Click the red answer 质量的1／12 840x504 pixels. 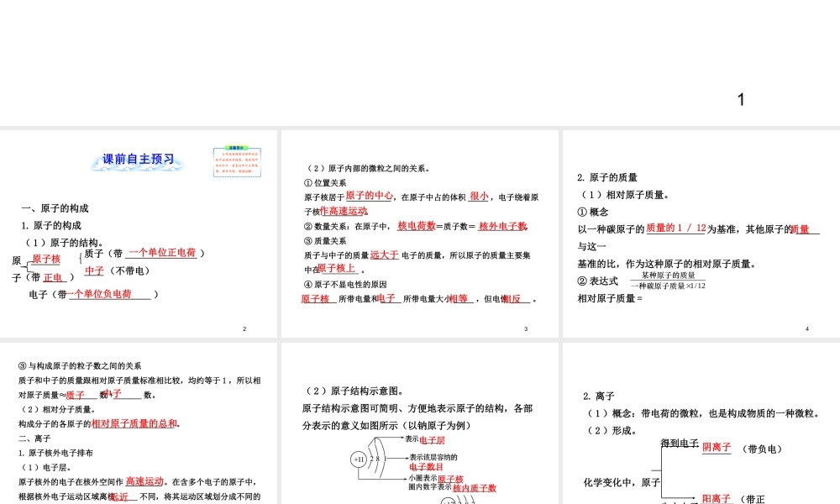click(676, 228)
